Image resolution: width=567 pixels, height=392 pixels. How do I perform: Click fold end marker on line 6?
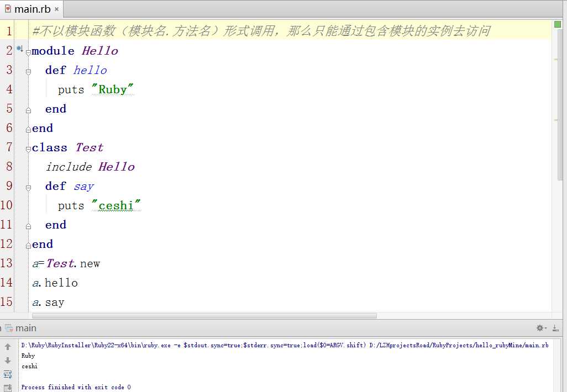coord(28,130)
